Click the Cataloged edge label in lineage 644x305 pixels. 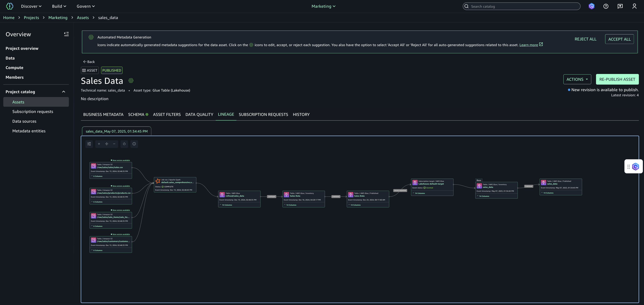(271, 197)
